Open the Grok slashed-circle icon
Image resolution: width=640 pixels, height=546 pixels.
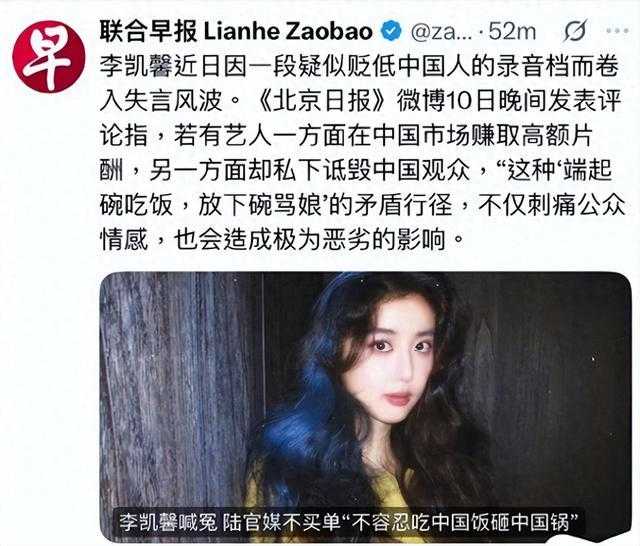tap(576, 31)
